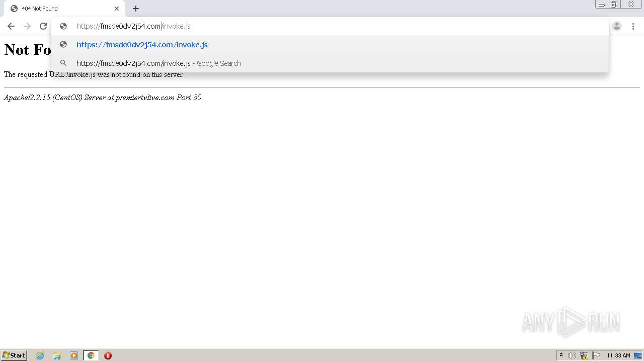The height and width of the screenshot is (362, 644).
Task: Choose the fmsde0dv2j54.com/invoke.js URL suggestion
Action: 330,45
